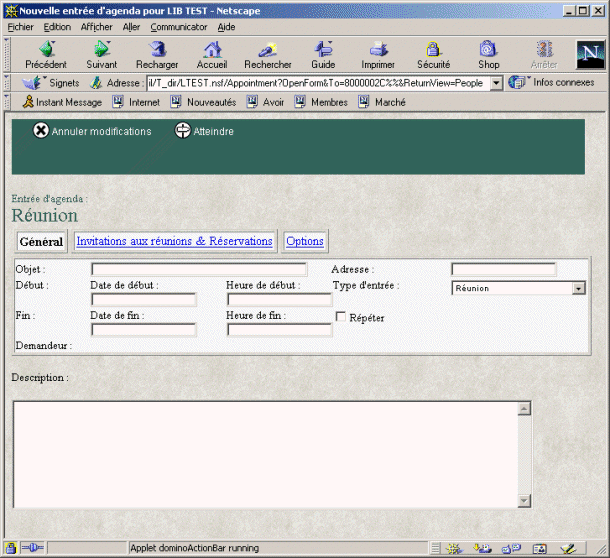Click the description scrollbar down arrow

[524, 499]
